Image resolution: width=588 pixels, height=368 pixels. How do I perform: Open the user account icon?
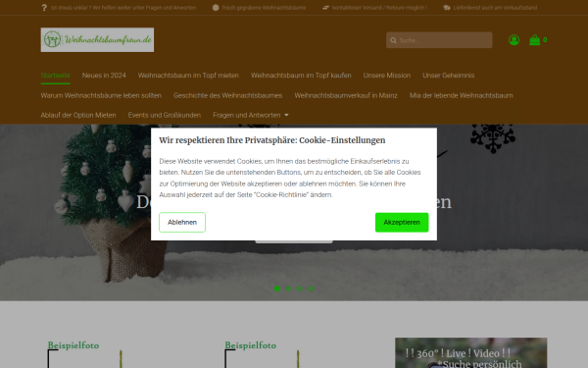pyautogui.click(x=514, y=40)
